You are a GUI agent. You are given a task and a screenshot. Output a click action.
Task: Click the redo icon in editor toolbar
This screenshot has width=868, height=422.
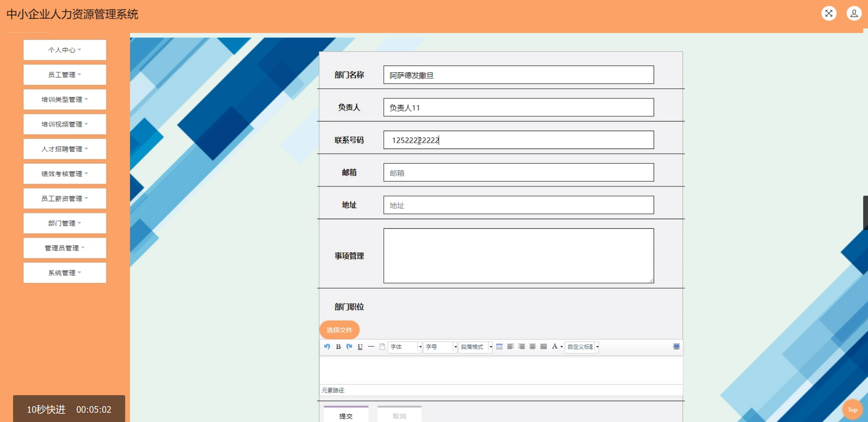[x=349, y=346]
